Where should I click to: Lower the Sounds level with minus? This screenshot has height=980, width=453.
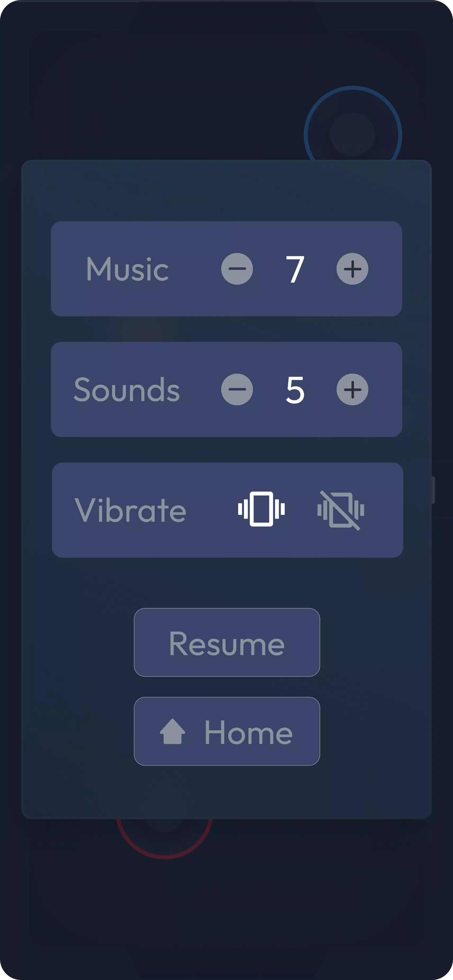237,389
